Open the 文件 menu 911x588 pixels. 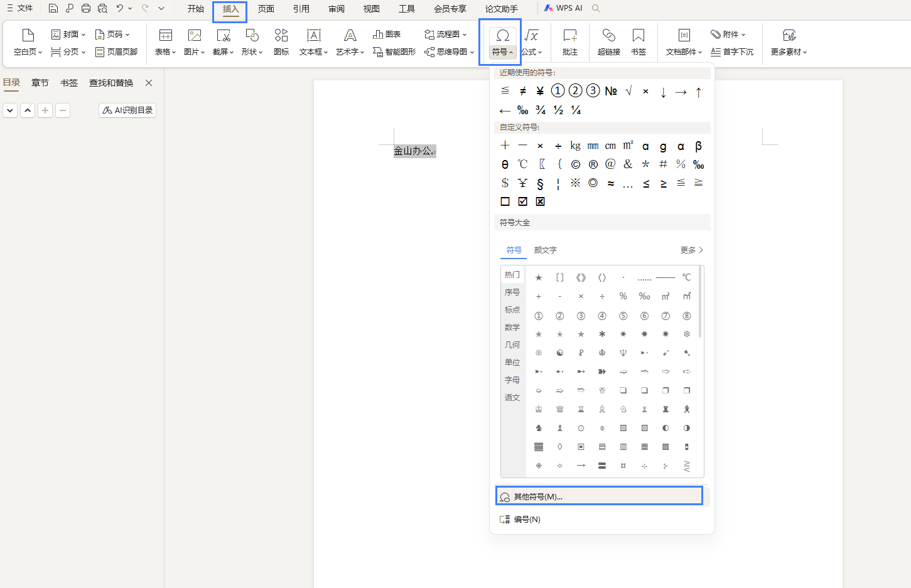[x=19, y=8]
